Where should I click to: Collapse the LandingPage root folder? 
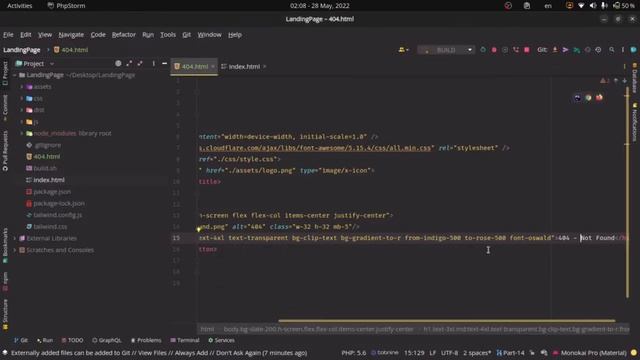click(x=15, y=75)
